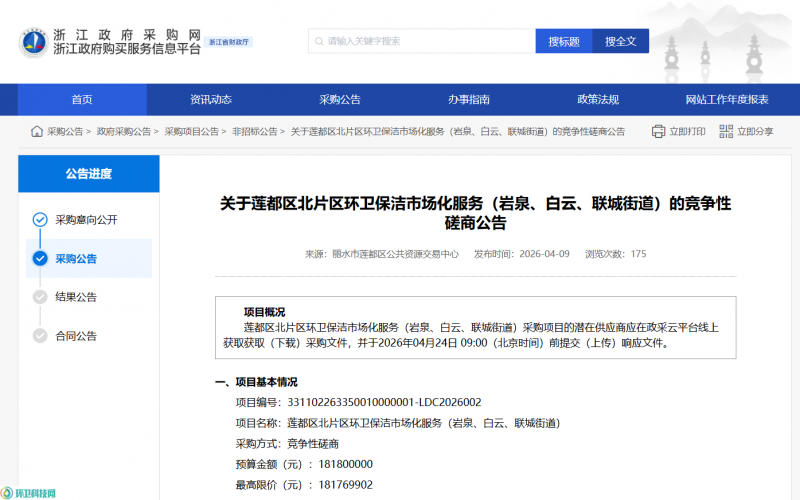
Task: Select the 采购公告 active step icon
Action: pyautogui.click(x=40, y=258)
